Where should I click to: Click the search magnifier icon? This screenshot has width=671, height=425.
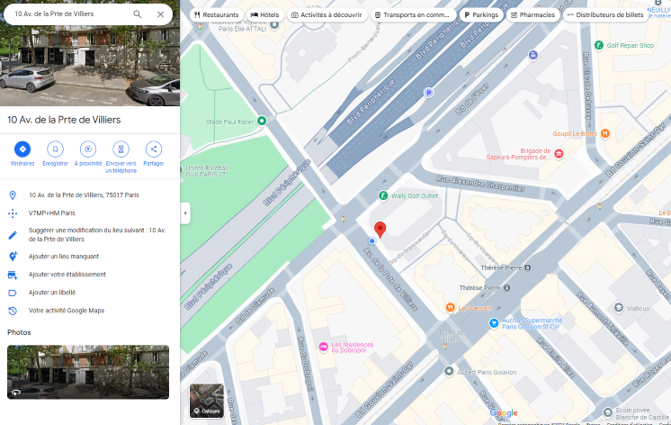point(137,15)
